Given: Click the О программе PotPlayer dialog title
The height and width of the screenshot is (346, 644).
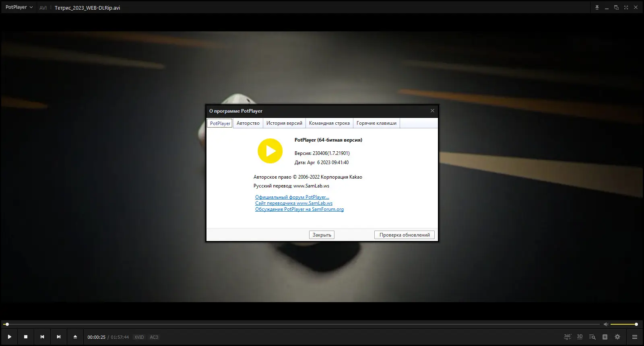Looking at the screenshot, I should pyautogui.click(x=236, y=111).
